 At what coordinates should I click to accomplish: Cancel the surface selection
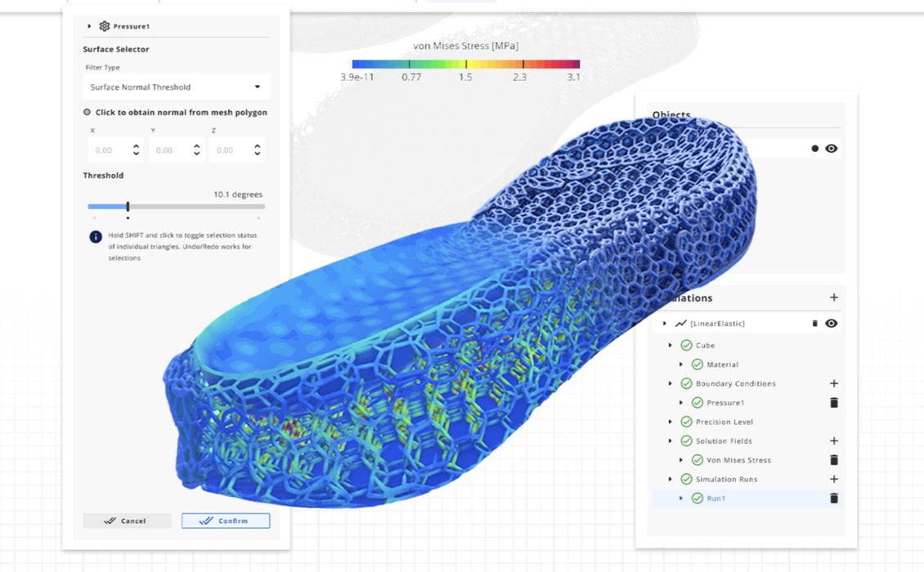127,521
